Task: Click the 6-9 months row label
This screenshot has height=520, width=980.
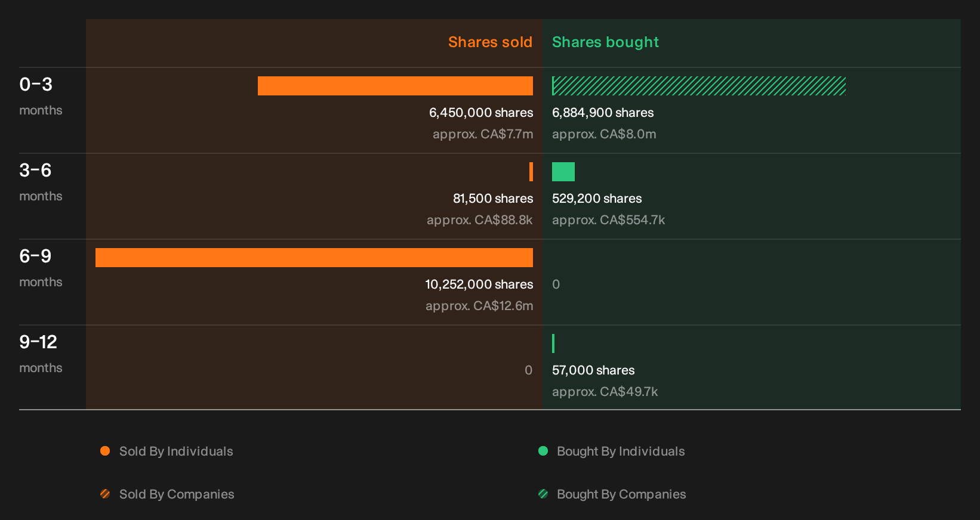Action: (41, 267)
